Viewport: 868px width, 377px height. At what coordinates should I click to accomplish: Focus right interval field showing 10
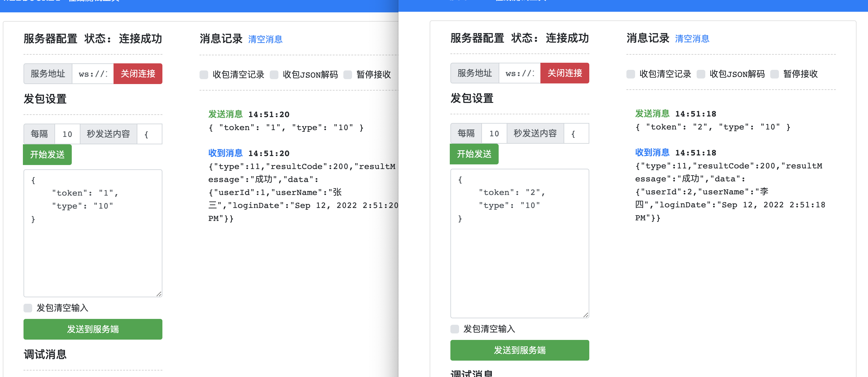[494, 133]
